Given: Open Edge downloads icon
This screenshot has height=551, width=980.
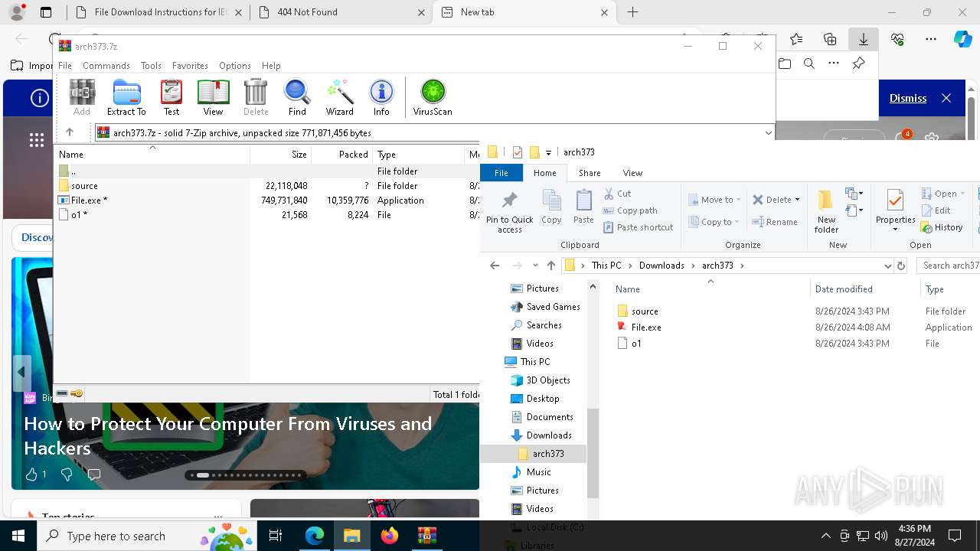Looking at the screenshot, I should pos(864,39).
